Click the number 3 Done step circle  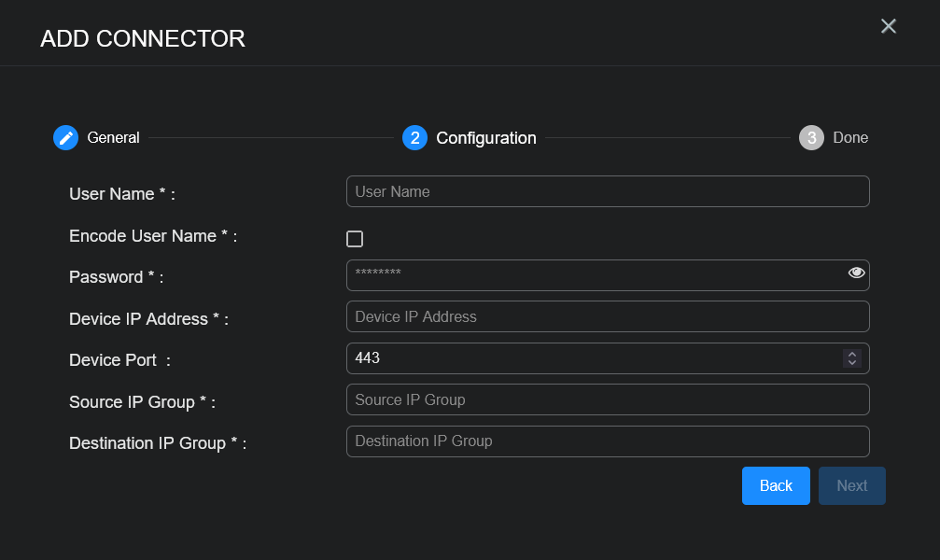(811, 138)
